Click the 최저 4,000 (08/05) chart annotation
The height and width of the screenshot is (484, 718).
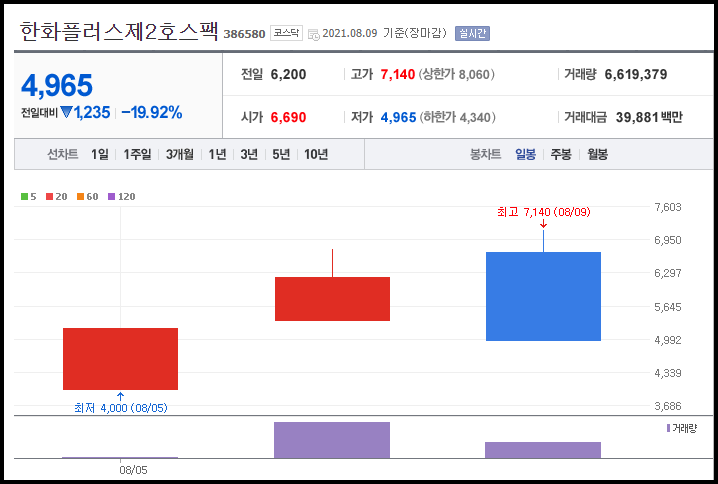point(120,408)
